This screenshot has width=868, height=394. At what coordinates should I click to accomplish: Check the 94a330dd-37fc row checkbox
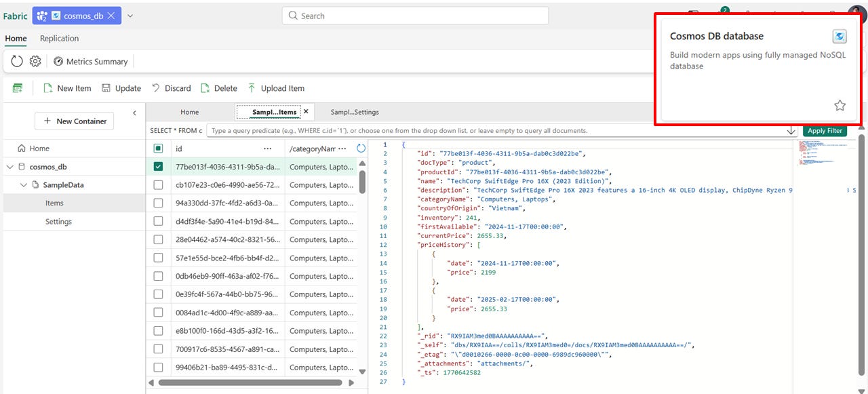point(158,203)
